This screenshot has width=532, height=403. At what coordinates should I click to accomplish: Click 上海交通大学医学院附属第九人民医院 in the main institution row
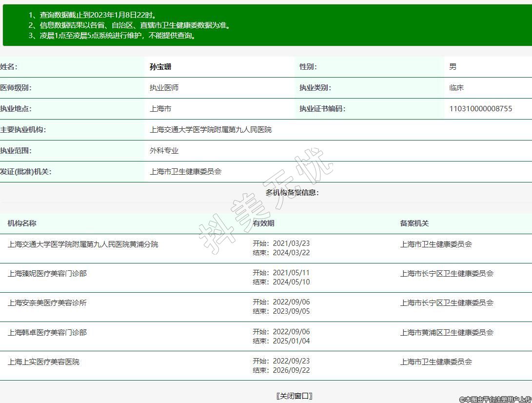tap(210, 130)
